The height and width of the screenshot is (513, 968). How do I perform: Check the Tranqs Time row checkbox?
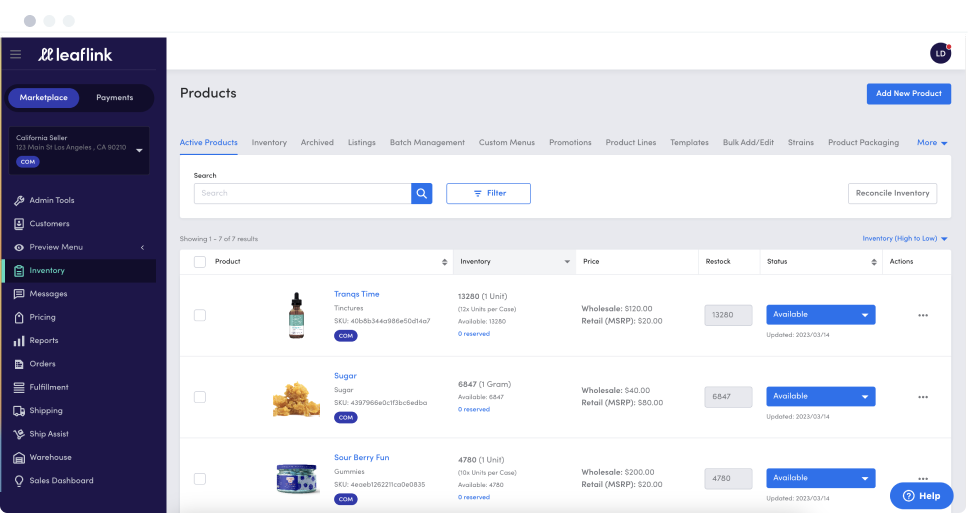[x=200, y=315]
